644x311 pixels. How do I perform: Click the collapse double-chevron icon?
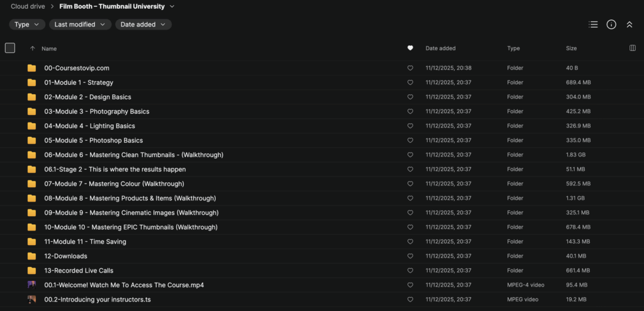coord(629,25)
